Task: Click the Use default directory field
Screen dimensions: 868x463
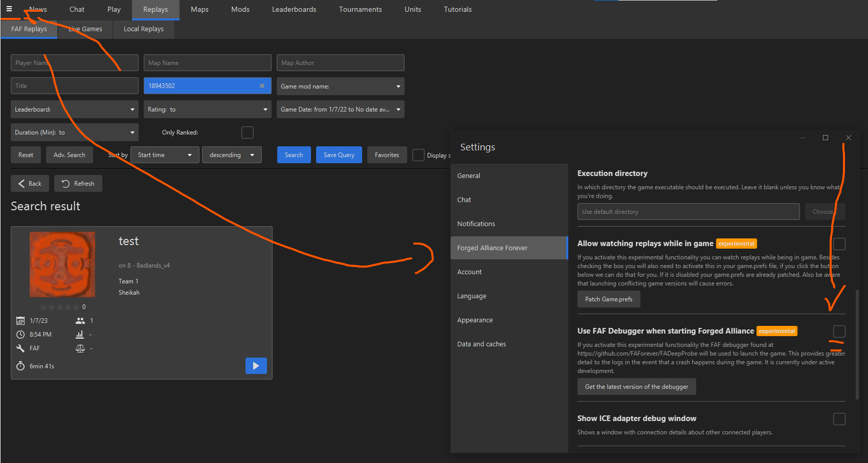Action: (688, 212)
